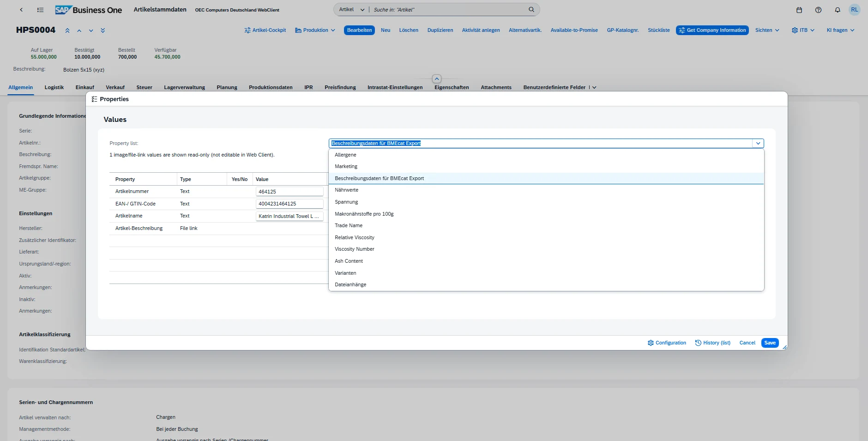Switch to the Lagerverwaltung tab
The width and height of the screenshot is (868, 441).
tap(184, 87)
